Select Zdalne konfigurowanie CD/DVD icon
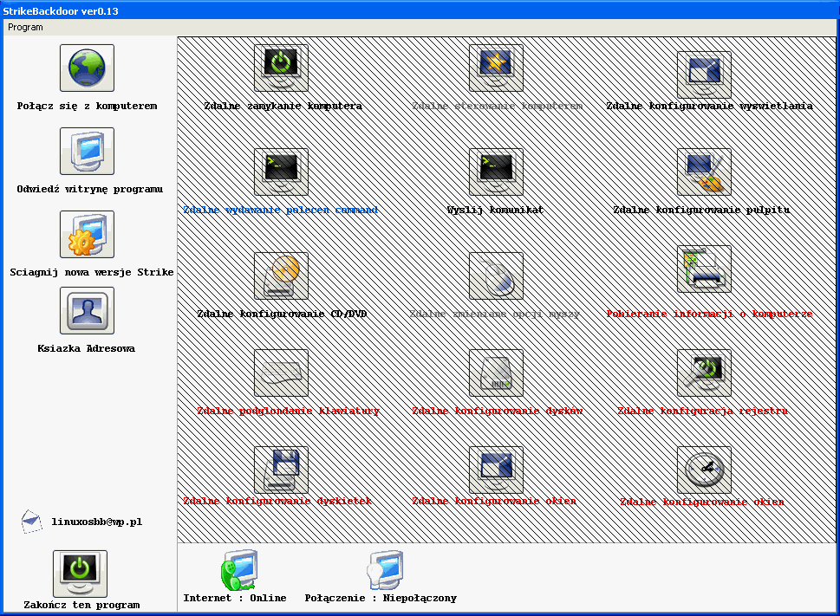The width and height of the screenshot is (840, 616). (x=280, y=275)
